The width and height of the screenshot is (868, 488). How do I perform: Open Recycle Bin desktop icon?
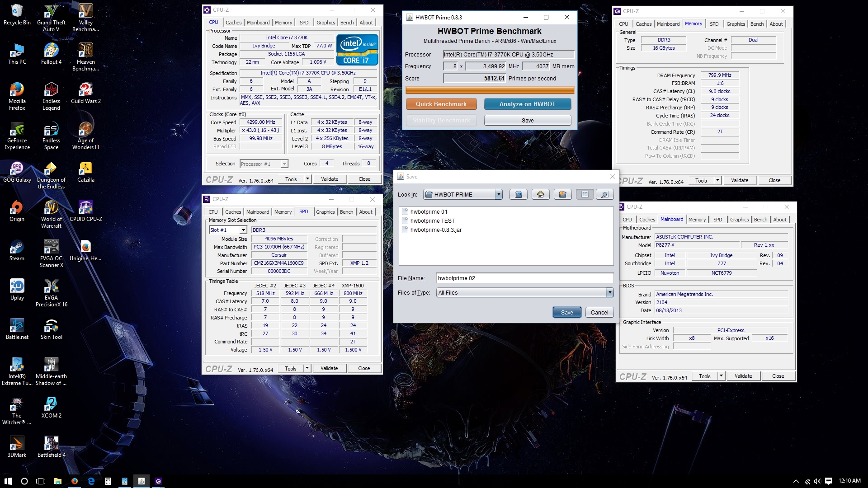(x=17, y=14)
